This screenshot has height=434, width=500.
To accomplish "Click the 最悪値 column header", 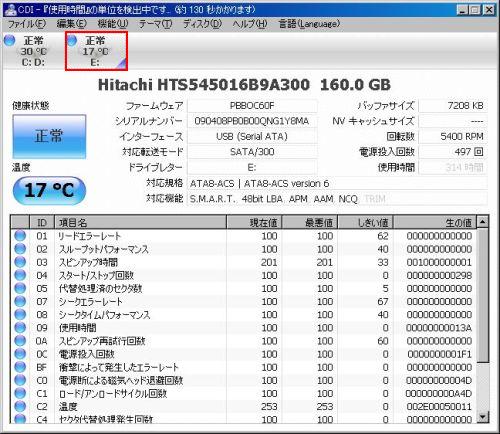I will coord(310,222).
